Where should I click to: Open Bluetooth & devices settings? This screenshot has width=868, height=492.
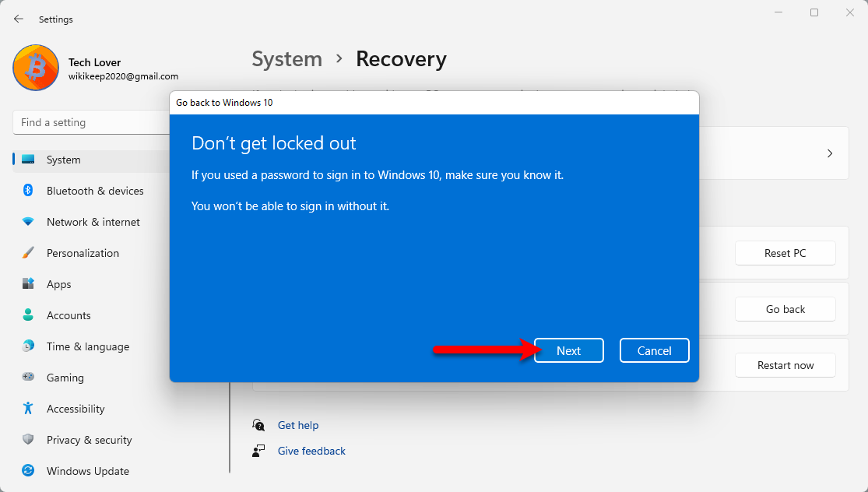pos(95,191)
